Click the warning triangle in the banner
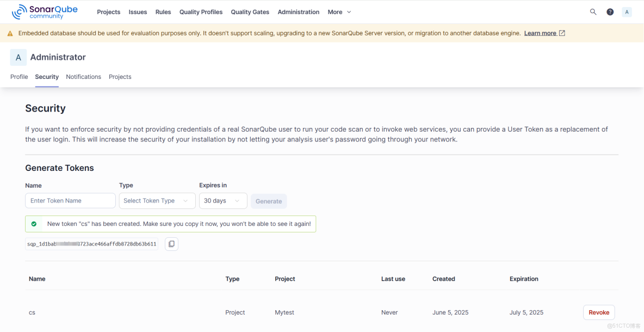Image resolution: width=644 pixels, height=332 pixels. point(10,33)
